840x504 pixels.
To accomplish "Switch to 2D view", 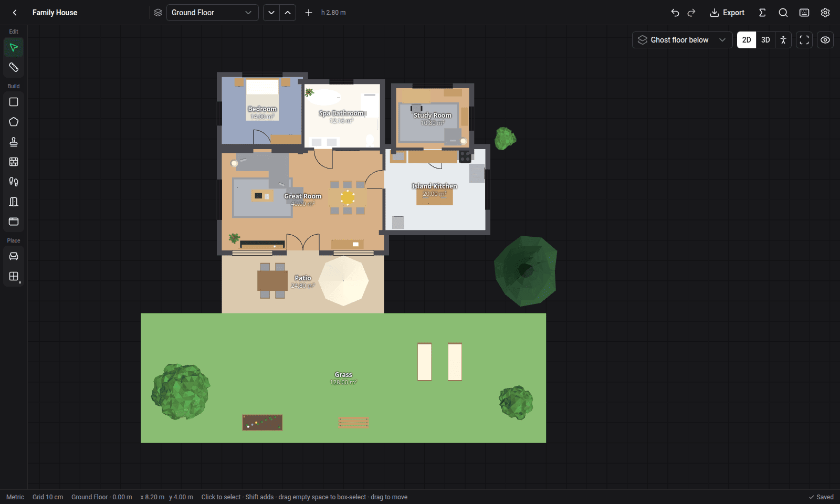I will (x=747, y=40).
